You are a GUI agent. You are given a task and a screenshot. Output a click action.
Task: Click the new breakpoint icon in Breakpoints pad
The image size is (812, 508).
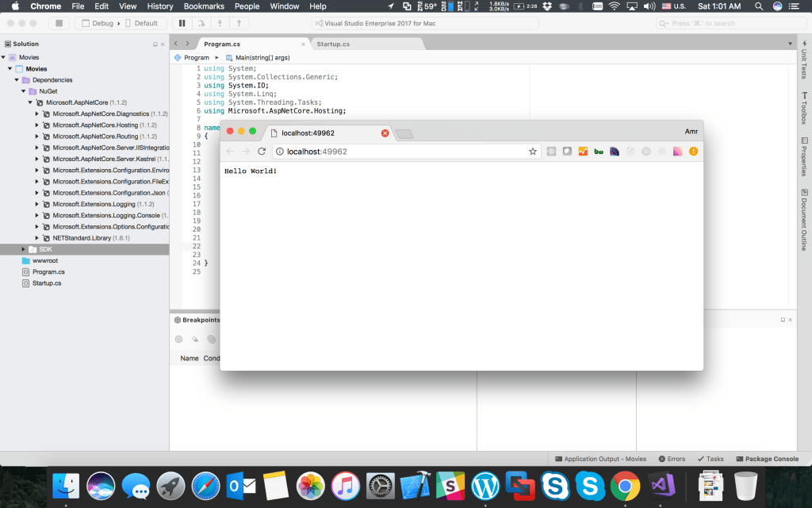click(178, 339)
